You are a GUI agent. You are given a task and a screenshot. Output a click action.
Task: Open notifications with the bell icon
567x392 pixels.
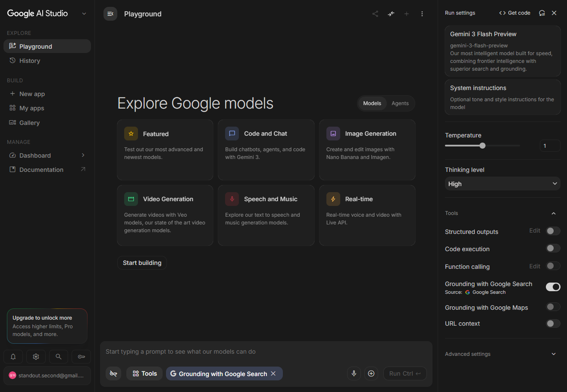coord(13,357)
